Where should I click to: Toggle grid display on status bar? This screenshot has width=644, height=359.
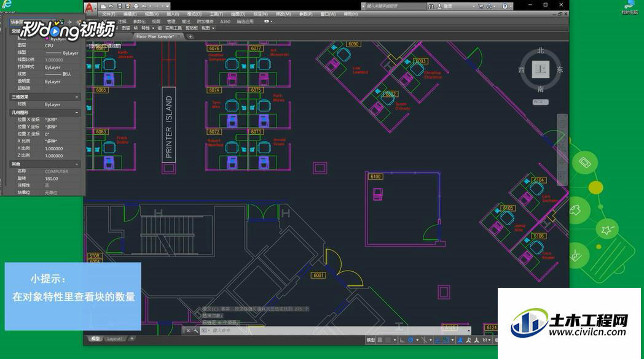tap(380, 340)
